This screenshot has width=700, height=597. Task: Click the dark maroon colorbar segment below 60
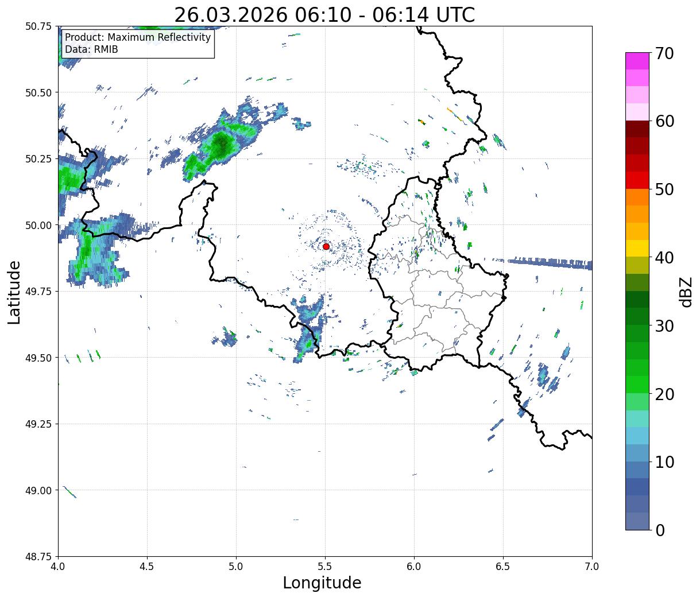point(637,129)
